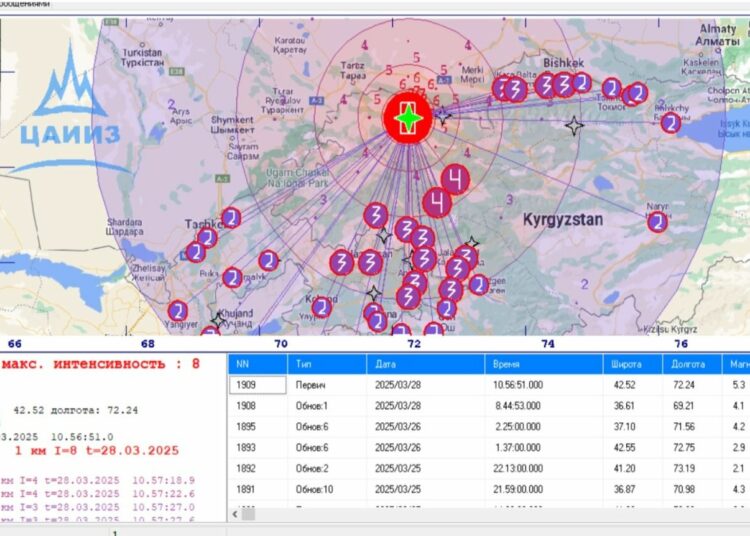Image resolution: width=750 pixels, height=536 pixels.
Task: Select event row number 1909
Action: (257, 385)
